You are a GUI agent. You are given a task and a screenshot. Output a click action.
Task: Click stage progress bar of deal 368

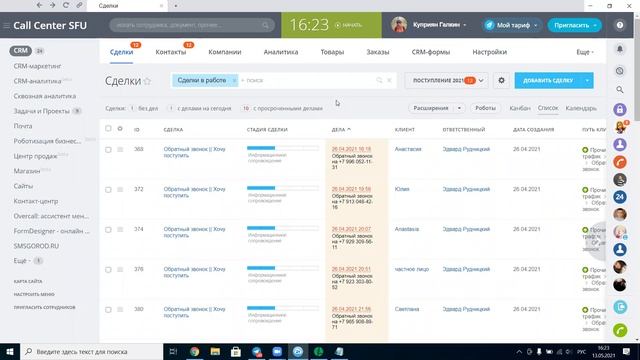(x=282, y=148)
